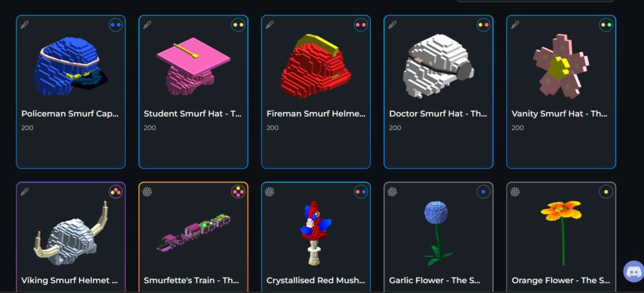Click sword icon on Viking Smurf Helmet card
644x293 pixels.
point(25,192)
